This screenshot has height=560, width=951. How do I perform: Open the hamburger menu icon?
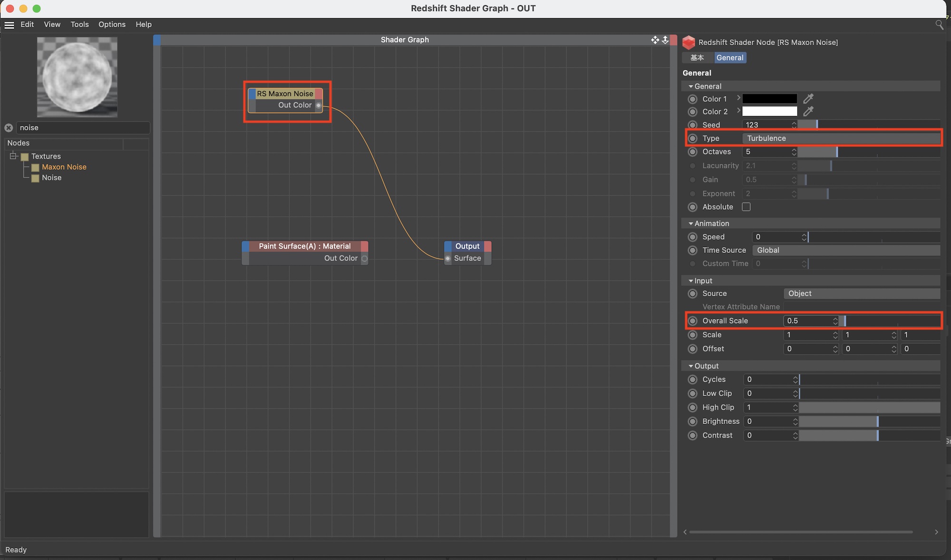pos(9,25)
